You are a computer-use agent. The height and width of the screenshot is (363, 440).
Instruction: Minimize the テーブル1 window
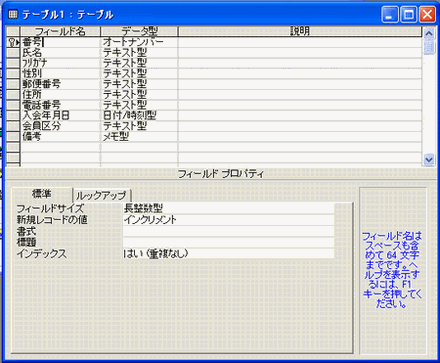pyautogui.click(x=390, y=15)
